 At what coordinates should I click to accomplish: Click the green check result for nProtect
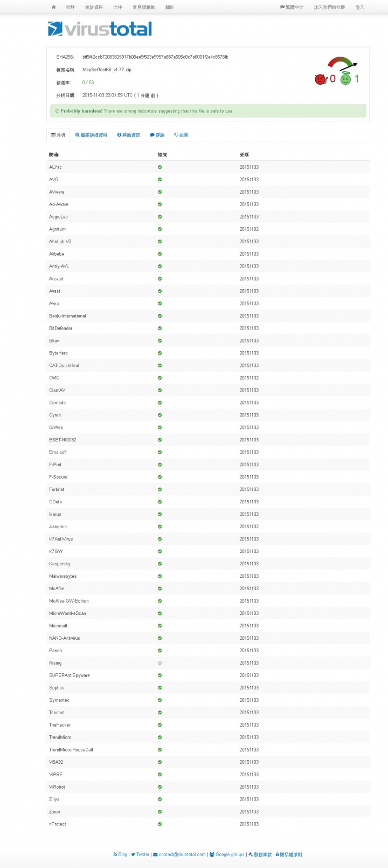click(160, 824)
